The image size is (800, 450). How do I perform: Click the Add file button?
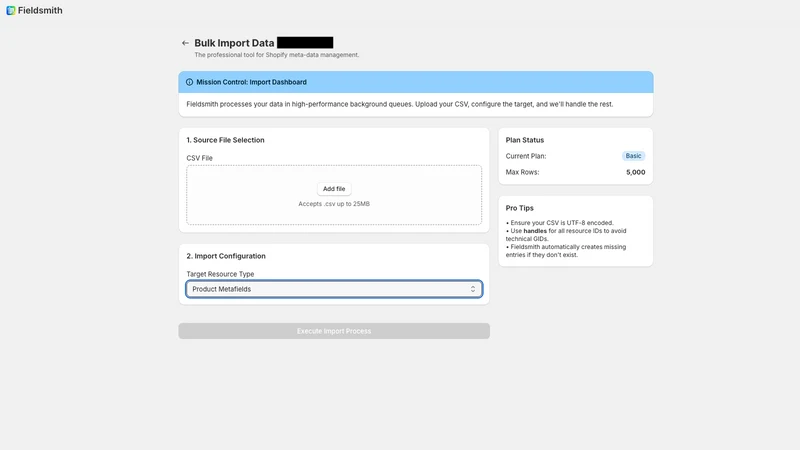pyautogui.click(x=334, y=189)
